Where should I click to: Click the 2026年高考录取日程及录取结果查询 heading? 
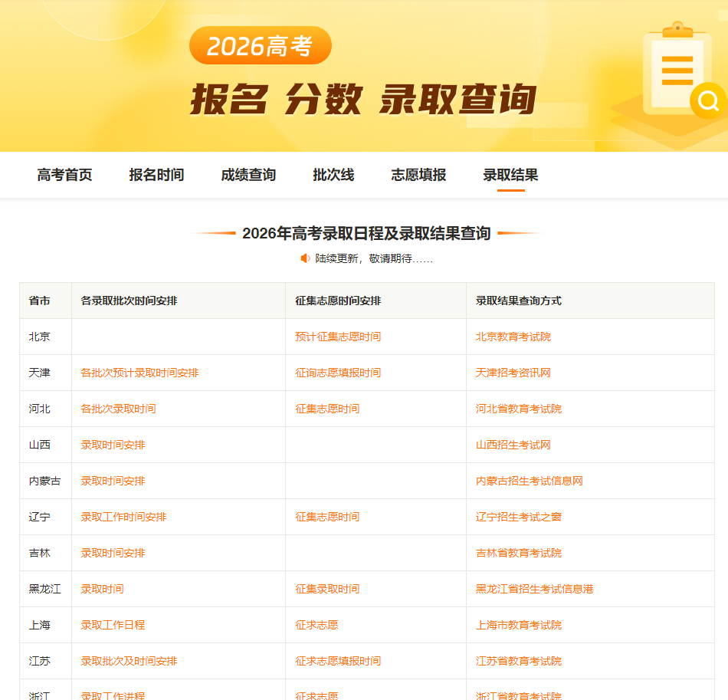click(366, 233)
